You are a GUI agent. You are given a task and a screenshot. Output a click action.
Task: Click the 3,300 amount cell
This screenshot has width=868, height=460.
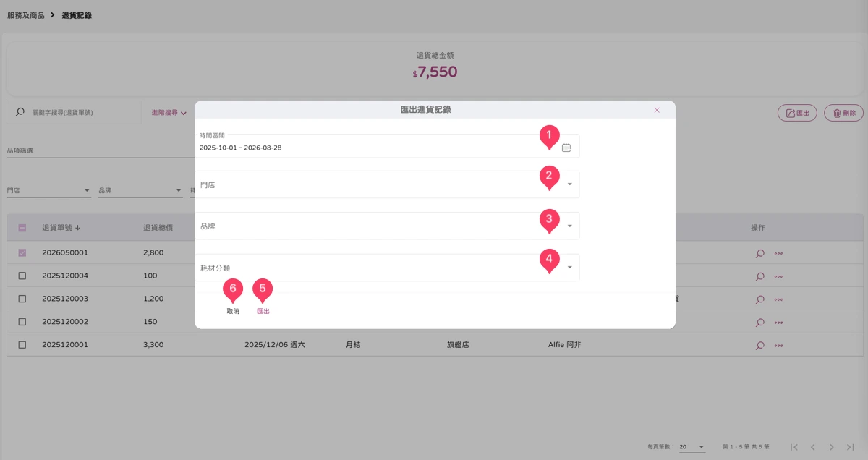[153, 345]
